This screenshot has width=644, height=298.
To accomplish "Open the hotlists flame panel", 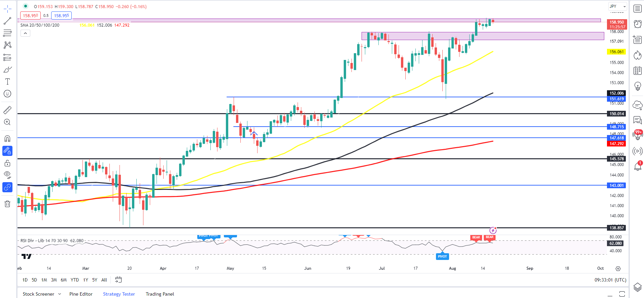I will point(638,55).
